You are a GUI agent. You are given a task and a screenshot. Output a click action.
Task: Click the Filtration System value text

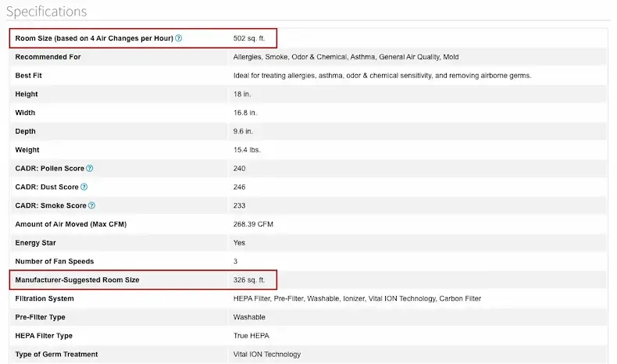click(x=357, y=298)
